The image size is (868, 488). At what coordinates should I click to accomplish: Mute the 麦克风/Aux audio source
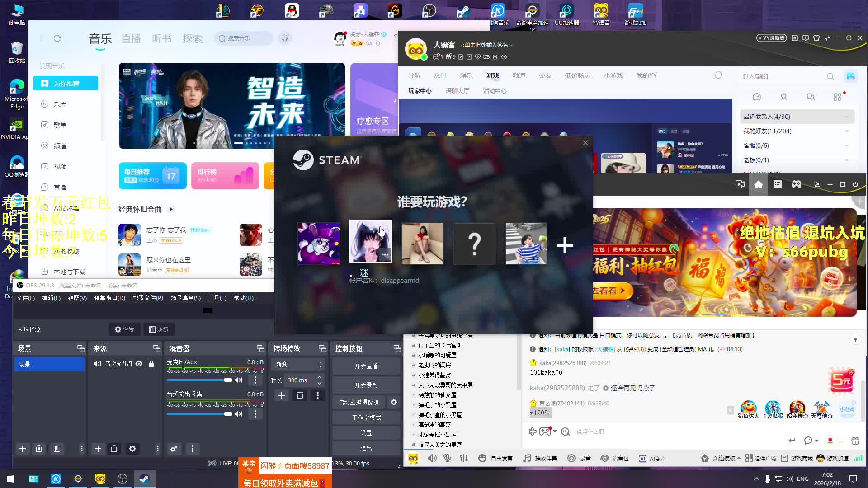pyautogui.click(x=239, y=380)
